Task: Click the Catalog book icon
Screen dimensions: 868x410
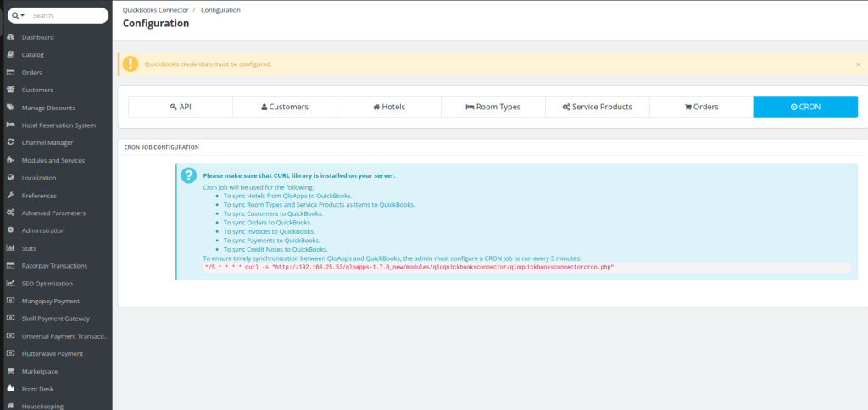Action: [x=10, y=55]
